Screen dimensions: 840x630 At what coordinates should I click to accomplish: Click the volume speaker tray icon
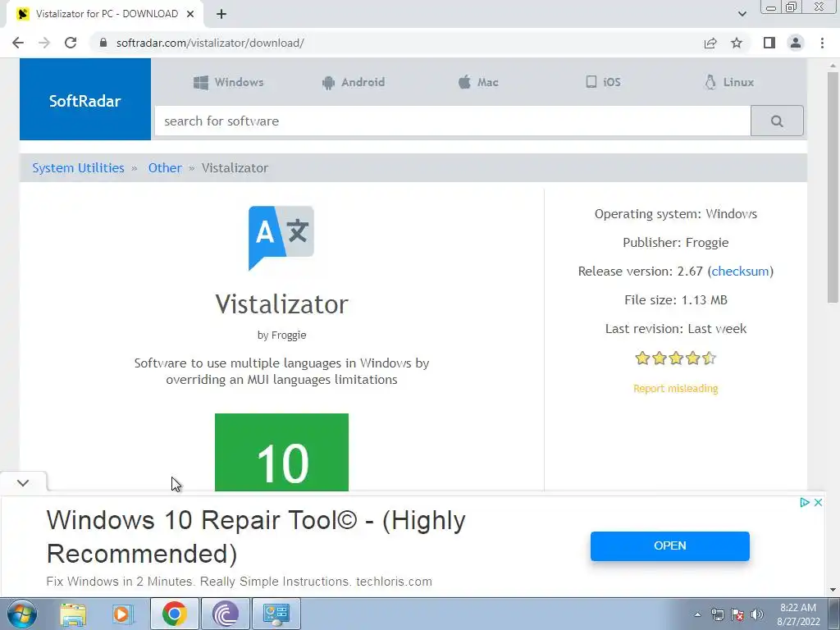[756, 614]
